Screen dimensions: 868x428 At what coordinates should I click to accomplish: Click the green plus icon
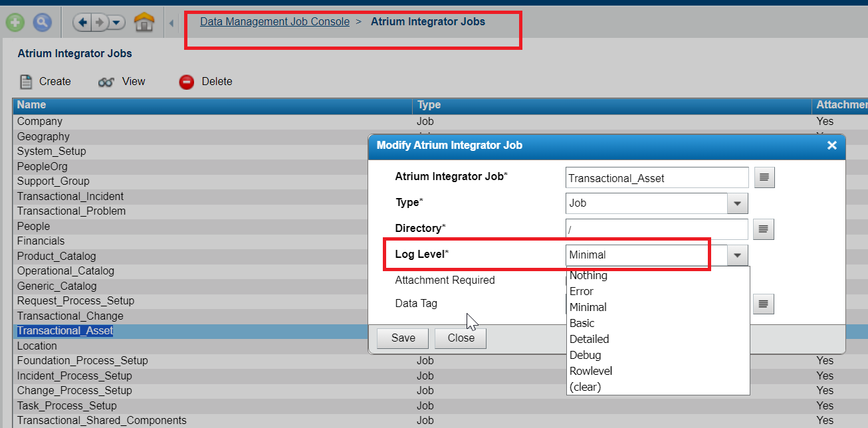click(x=15, y=23)
